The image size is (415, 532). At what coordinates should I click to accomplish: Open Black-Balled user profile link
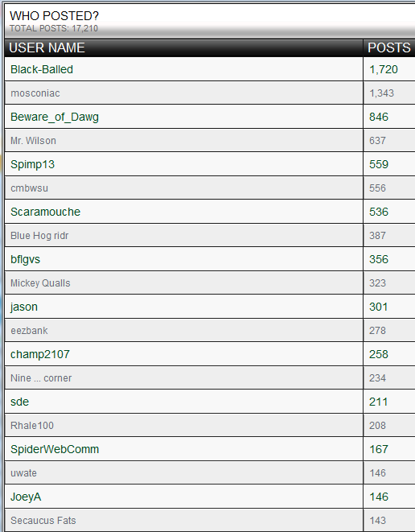[42, 69]
